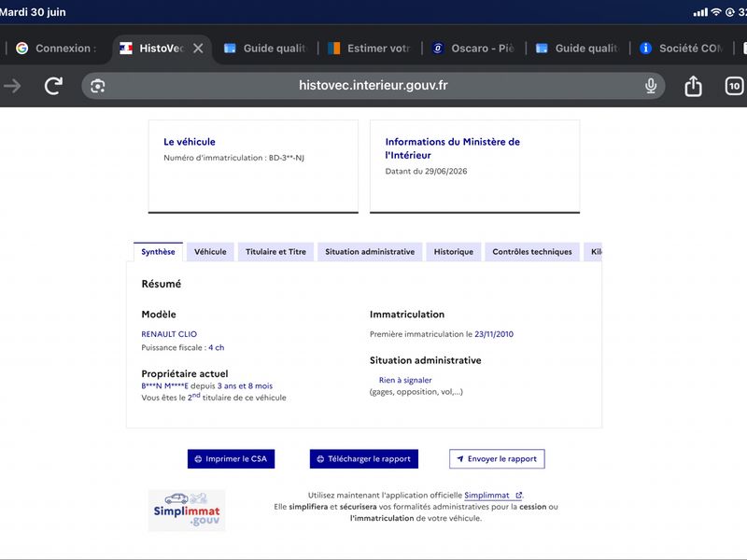Click the Le véhicule card heading

click(190, 142)
